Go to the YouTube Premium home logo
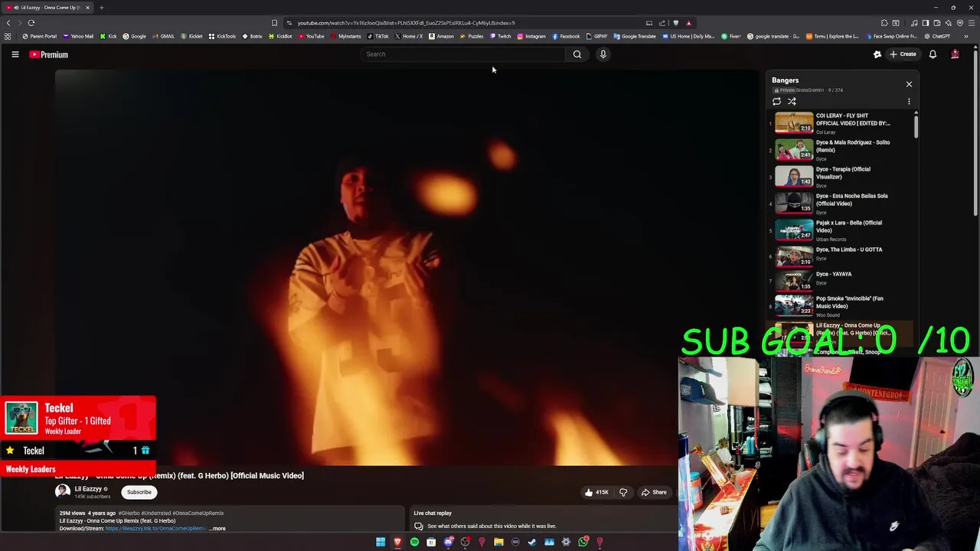The width and height of the screenshot is (980, 551). tap(49, 54)
